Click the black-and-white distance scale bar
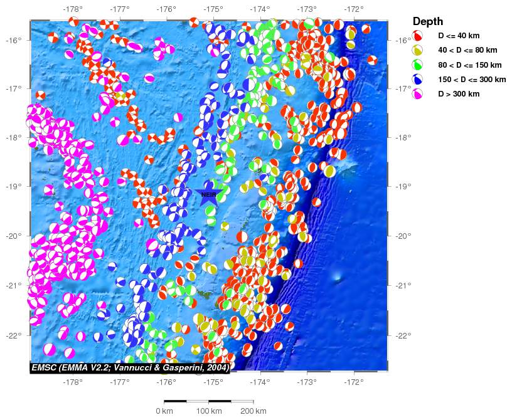512x420 pixels. pyautogui.click(x=209, y=401)
